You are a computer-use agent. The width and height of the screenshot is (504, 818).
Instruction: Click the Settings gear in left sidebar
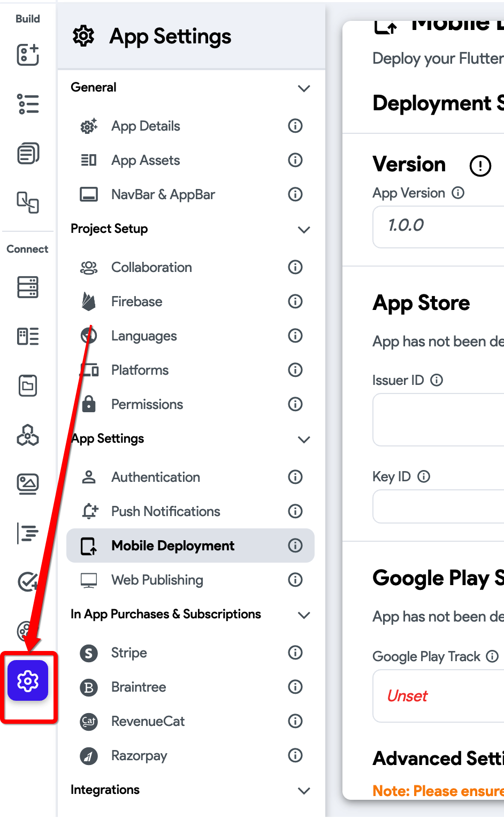[28, 680]
